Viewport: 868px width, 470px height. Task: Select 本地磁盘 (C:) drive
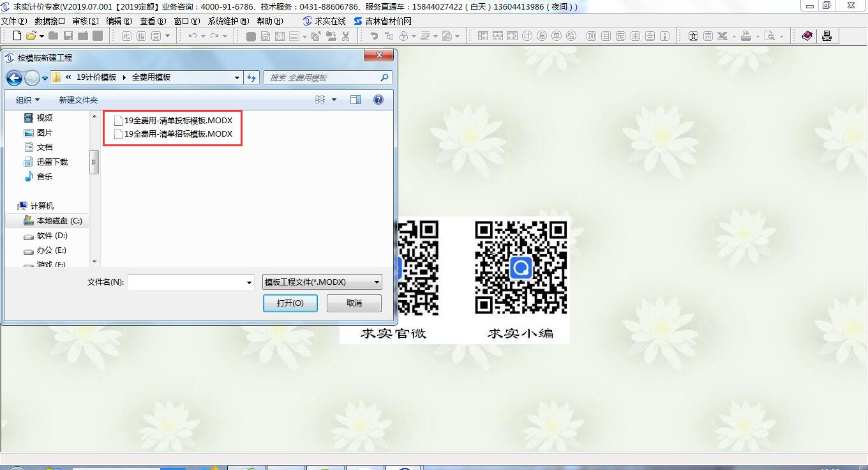(x=53, y=221)
